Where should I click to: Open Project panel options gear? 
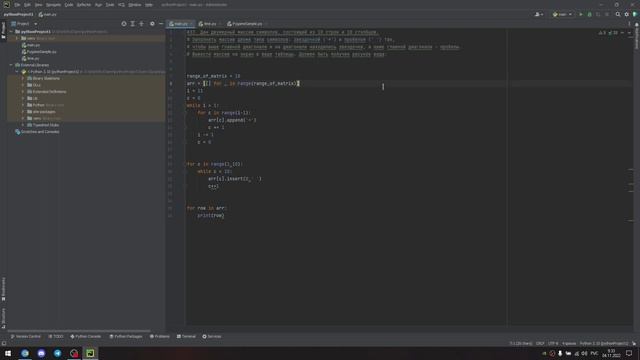[152, 24]
